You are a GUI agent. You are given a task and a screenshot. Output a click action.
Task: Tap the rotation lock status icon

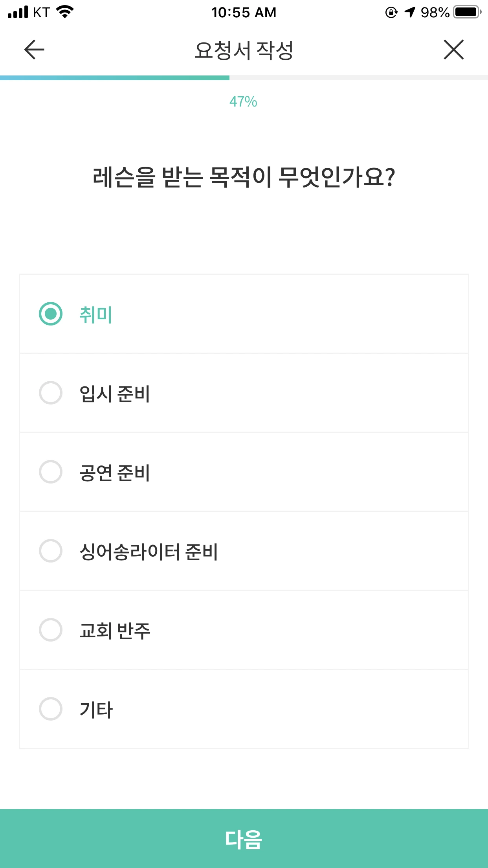point(391,13)
